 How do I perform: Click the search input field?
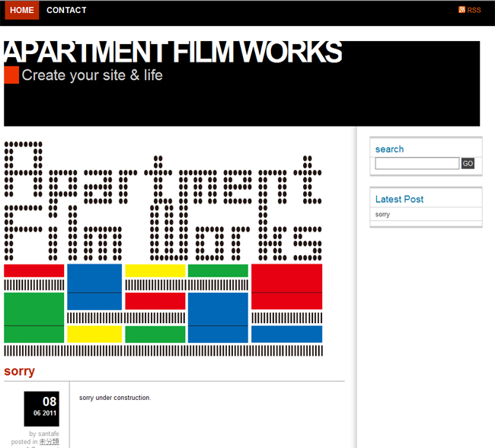(x=417, y=163)
